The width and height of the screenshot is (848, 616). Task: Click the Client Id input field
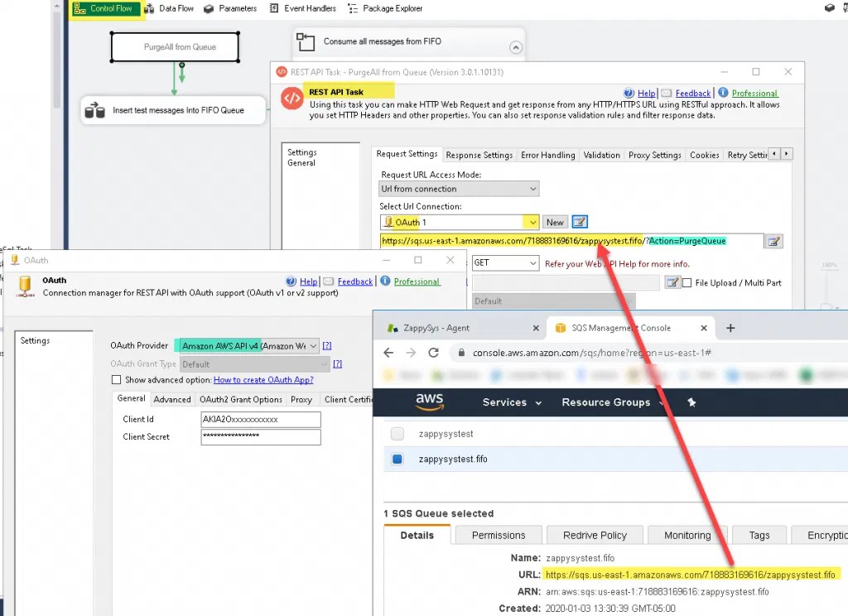point(260,419)
